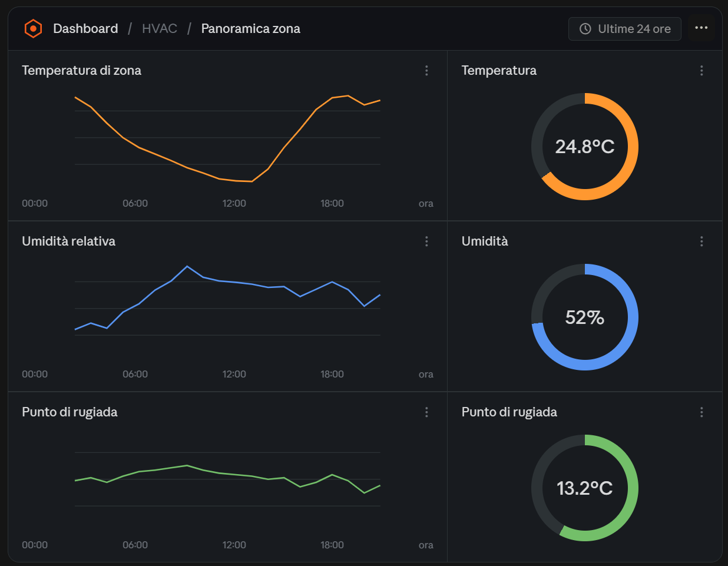This screenshot has height=566, width=728.
Task: Click the Punto di rugiada gauge panel title
Action: [x=509, y=412]
